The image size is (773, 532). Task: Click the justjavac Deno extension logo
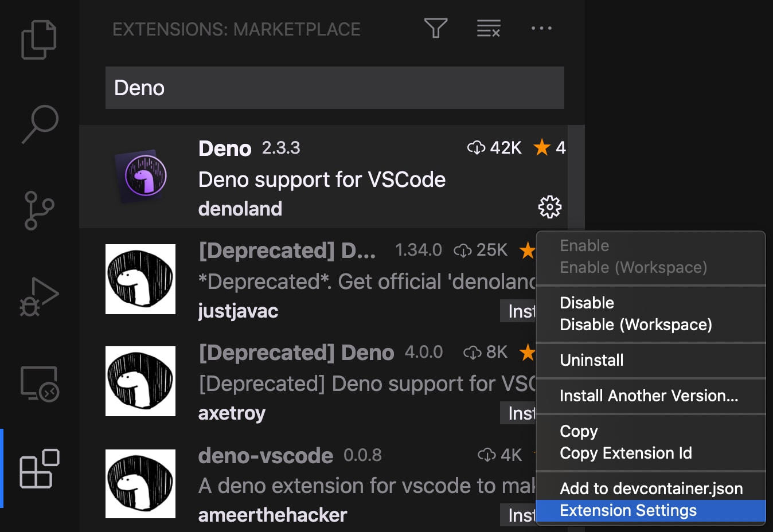click(140, 279)
